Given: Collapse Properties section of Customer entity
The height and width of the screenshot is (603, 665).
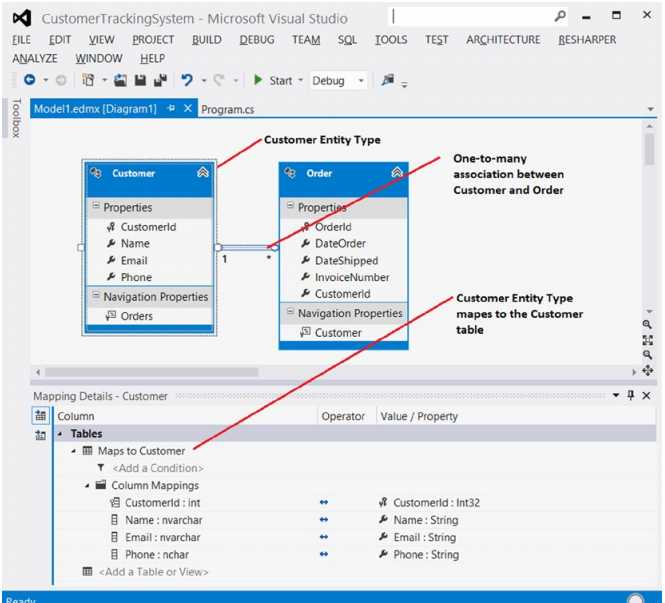Looking at the screenshot, I should (x=96, y=206).
